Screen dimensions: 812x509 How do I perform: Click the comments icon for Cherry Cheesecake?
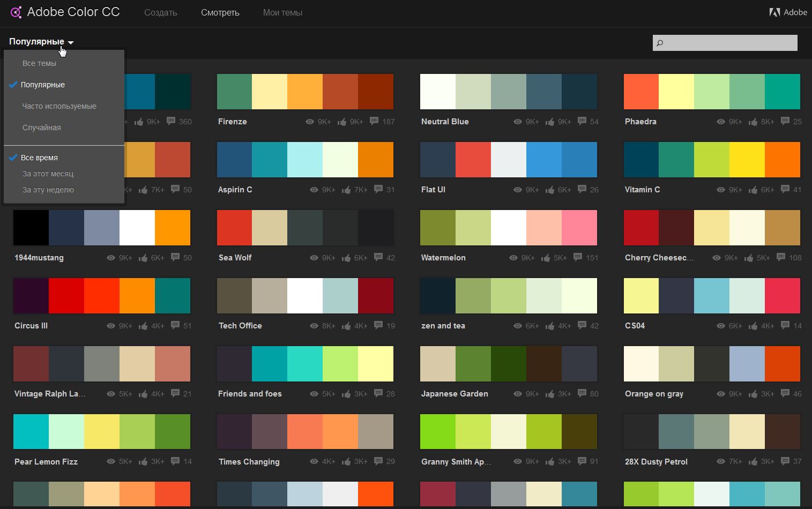pos(781,257)
